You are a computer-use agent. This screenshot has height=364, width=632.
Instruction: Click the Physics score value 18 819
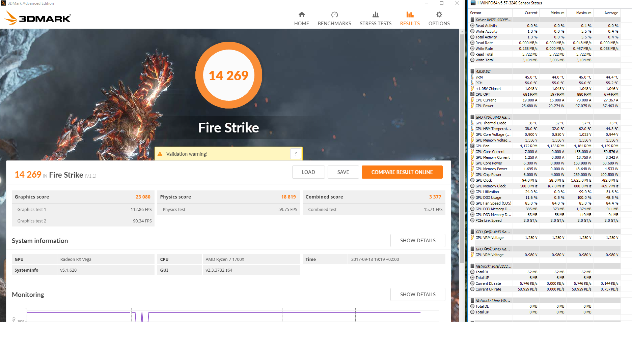[288, 197]
